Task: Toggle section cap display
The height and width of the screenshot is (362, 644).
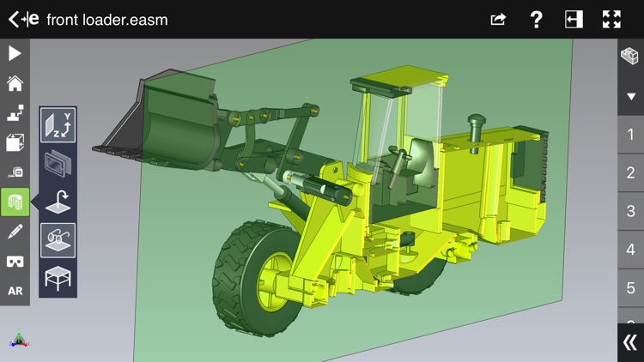Action: (58, 163)
